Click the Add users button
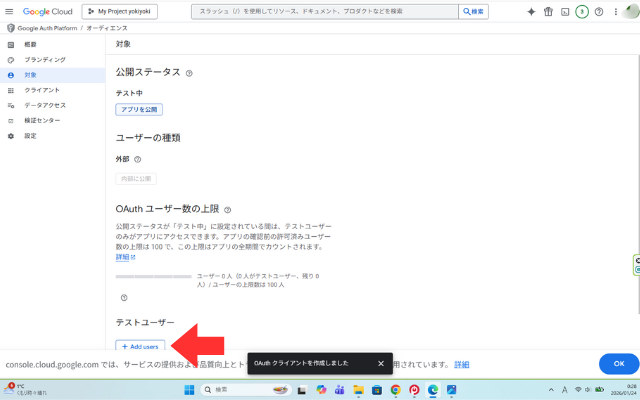This screenshot has height=400, width=640. [x=142, y=345]
